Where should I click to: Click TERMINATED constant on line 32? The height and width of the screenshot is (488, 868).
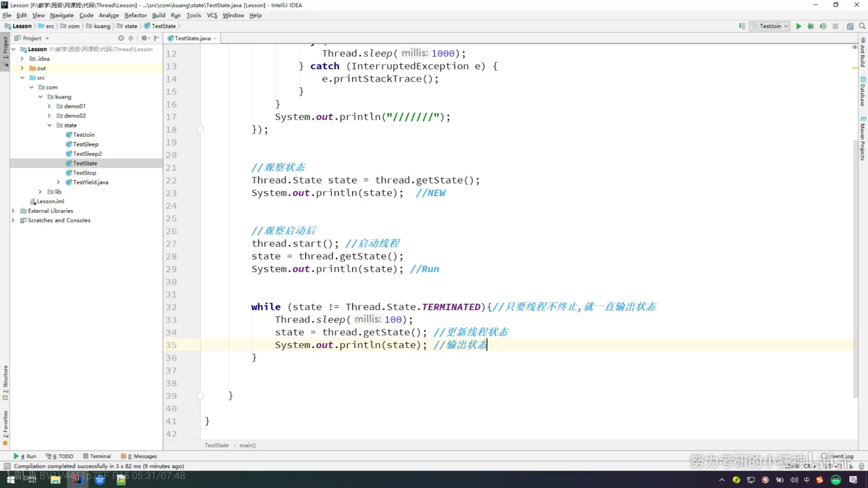pyautogui.click(x=451, y=307)
